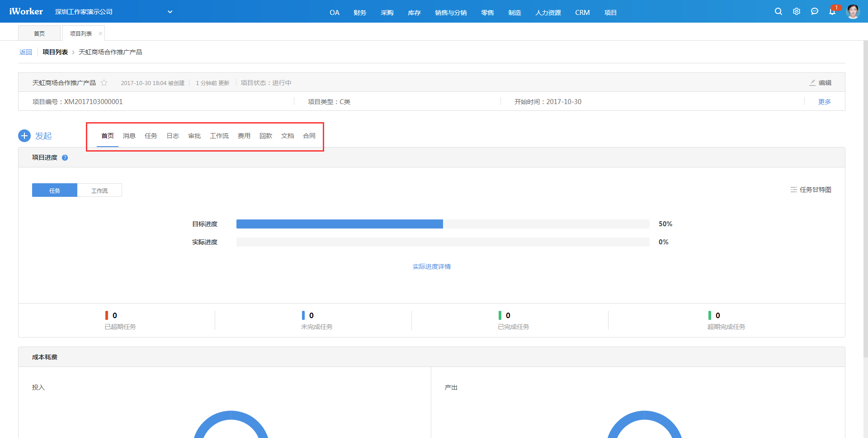Toggle progress view to 任务
This screenshot has width=868, height=438.
55,190
